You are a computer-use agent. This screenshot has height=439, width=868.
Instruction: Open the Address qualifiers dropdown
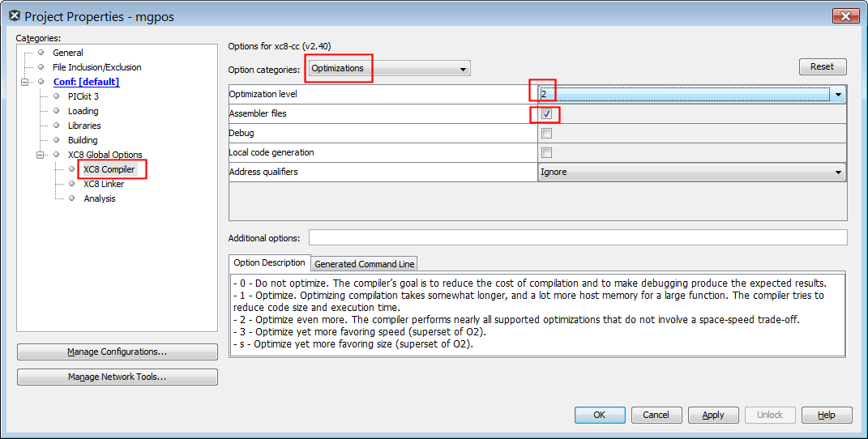[838, 173]
